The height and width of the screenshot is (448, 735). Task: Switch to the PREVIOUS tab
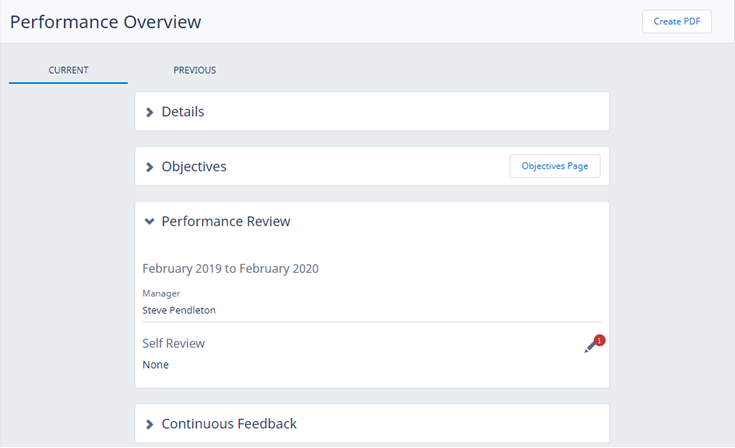coord(194,70)
